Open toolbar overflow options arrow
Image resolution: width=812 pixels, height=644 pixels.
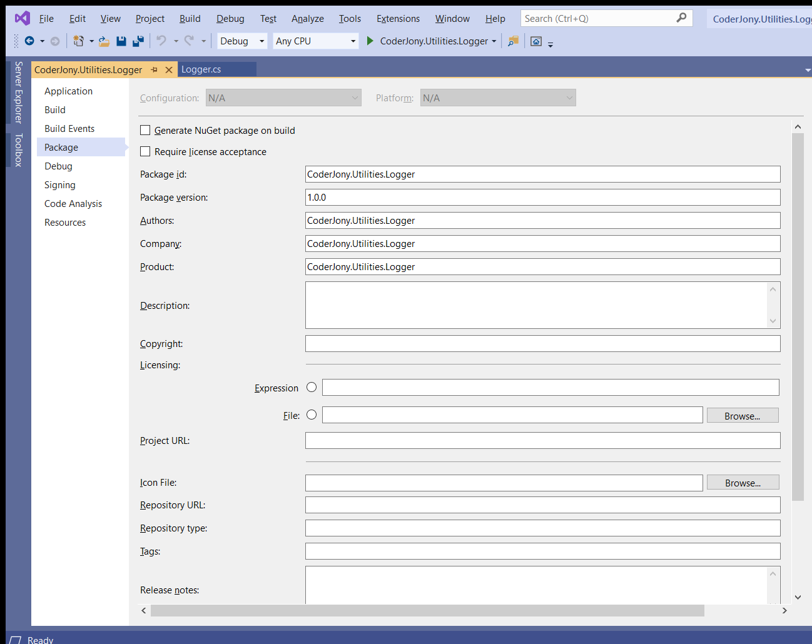[x=551, y=44]
